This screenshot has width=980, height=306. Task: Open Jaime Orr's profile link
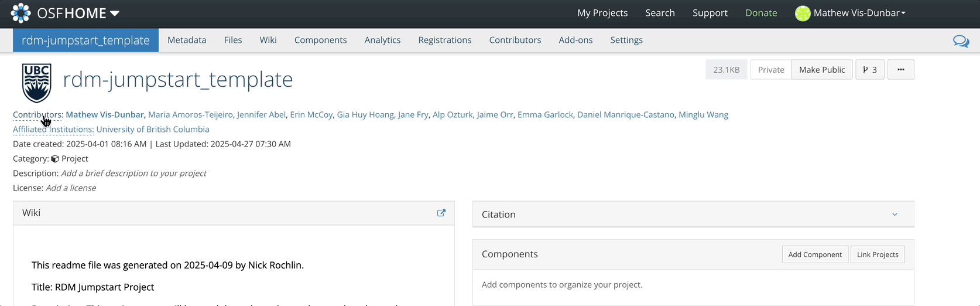[495, 115]
